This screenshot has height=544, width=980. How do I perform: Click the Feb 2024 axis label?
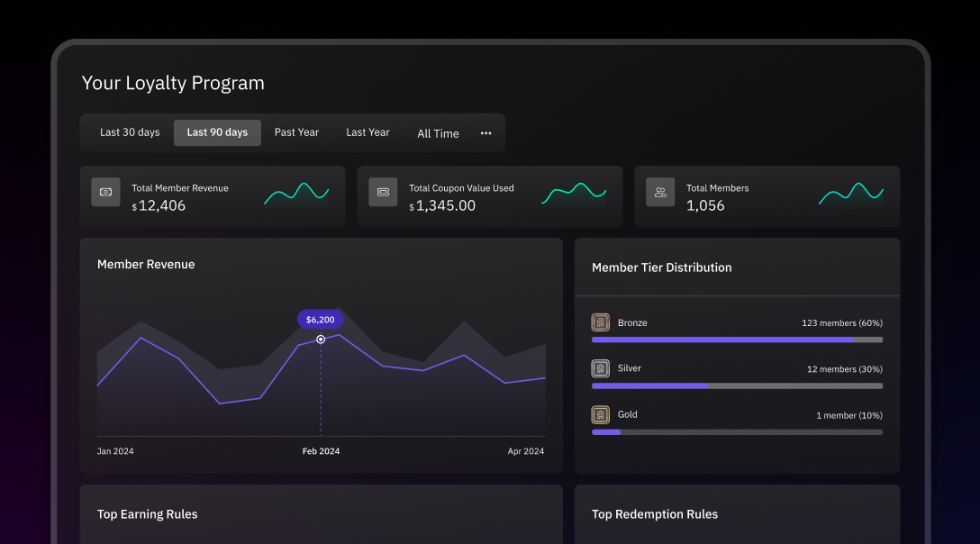pos(322,451)
